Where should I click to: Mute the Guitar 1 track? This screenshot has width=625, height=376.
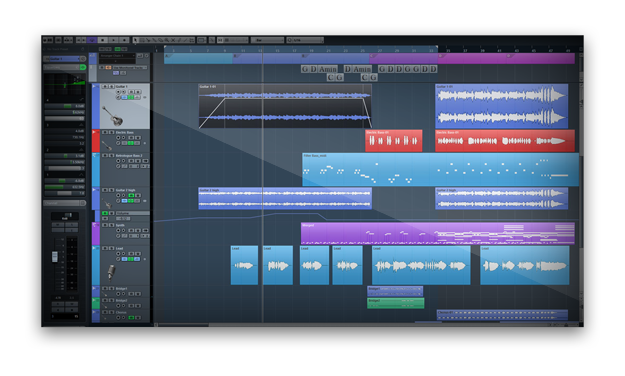click(x=105, y=87)
